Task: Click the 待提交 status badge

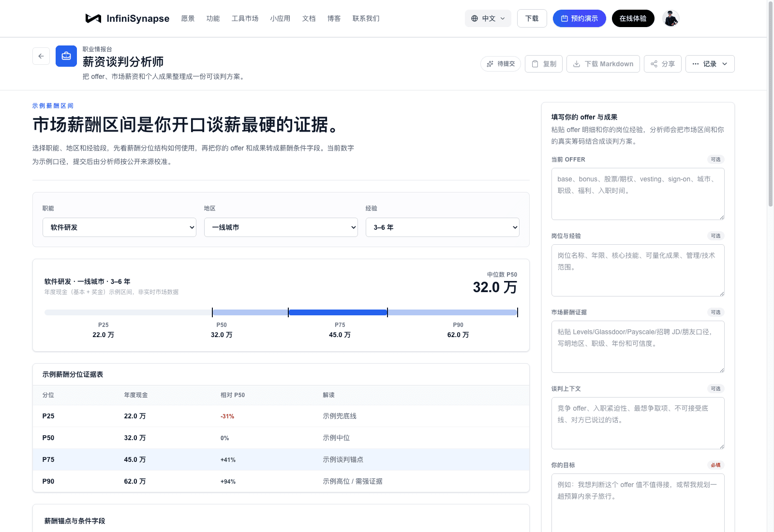Action: pyautogui.click(x=501, y=64)
